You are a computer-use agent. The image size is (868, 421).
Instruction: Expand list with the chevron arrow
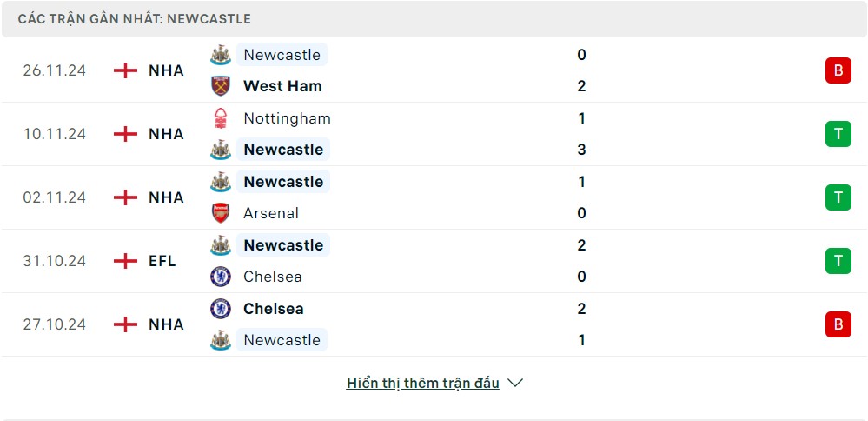pyautogui.click(x=515, y=383)
